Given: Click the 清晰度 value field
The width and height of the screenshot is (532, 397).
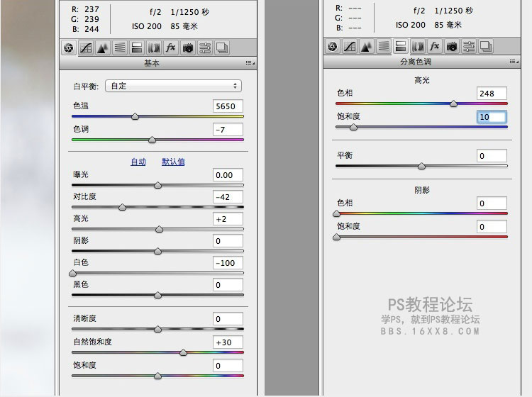Looking at the screenshot, I should pyautogui.click(x=228, y=319).
